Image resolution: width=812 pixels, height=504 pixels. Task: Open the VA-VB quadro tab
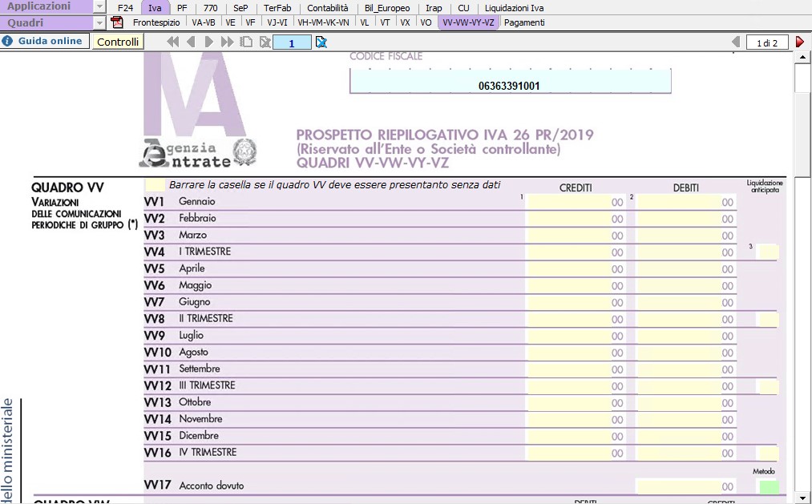(x=204, y=22)
